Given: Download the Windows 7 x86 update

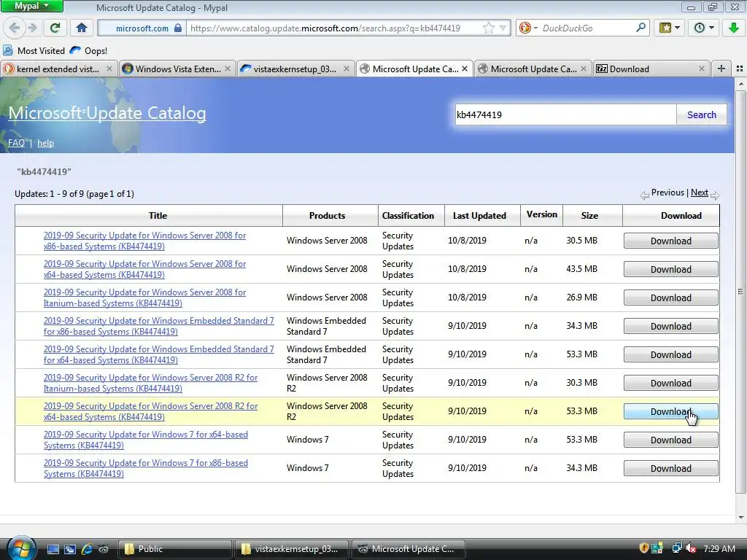Looking at the screenshot, I should click(x=671, y=469).
